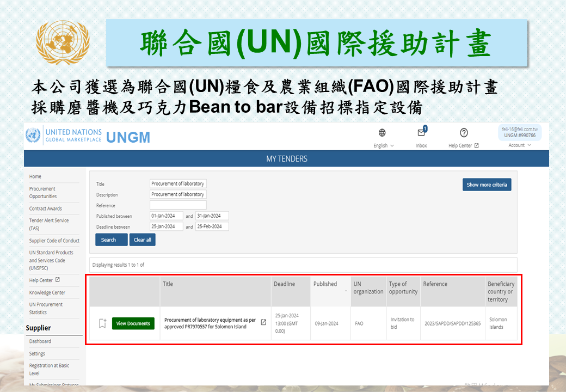This screenshot has width=566, height=392.
Task: Open tender title in new window icon
Action: (x=263, y=322)
